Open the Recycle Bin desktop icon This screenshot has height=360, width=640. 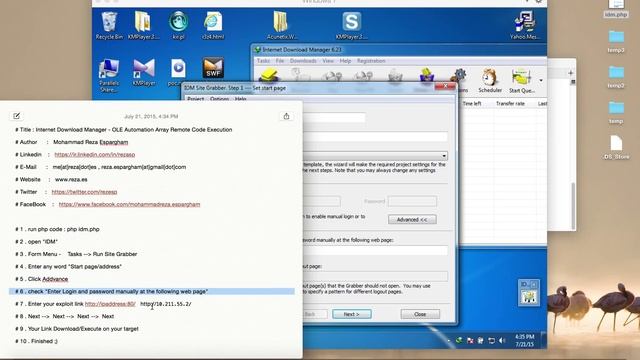109,25
